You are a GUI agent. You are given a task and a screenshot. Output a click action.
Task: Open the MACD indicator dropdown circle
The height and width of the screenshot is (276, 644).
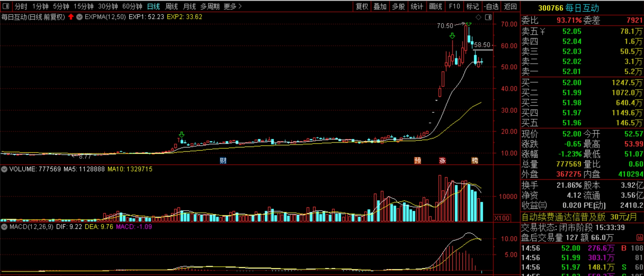4,227
